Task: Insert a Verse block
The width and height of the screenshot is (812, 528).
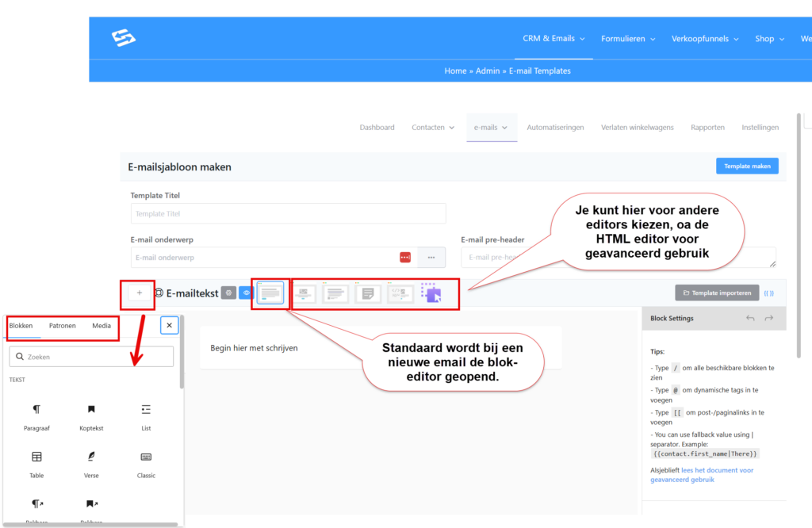Action: (91, 463)
